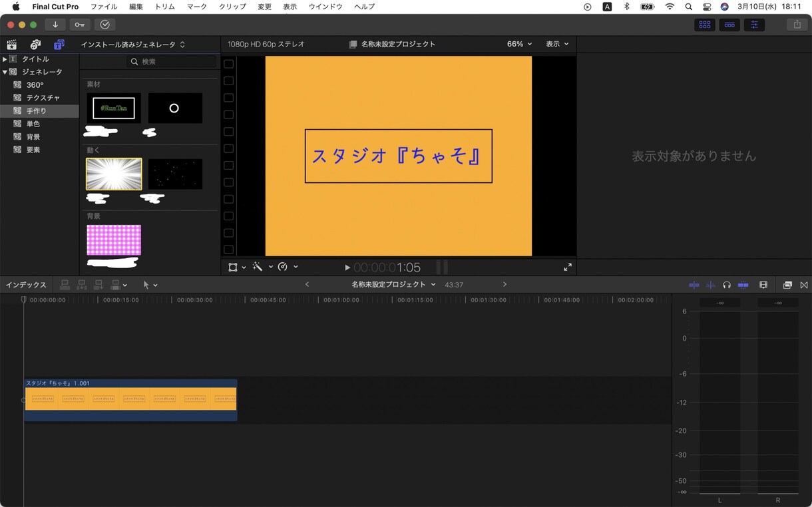Select the 要素 generator category
812x507 pixels.
(x=33, y=150)
